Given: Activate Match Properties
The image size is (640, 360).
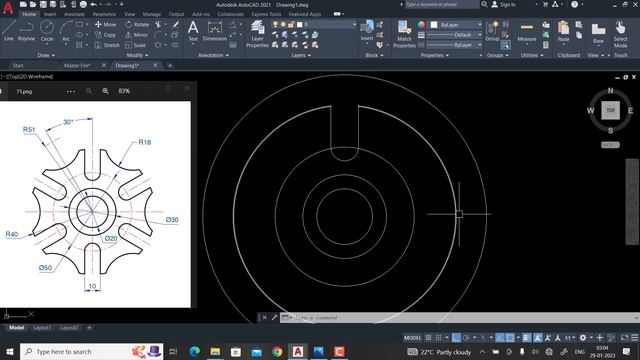Looking at the screenshot, I should (x=404, y=33).
